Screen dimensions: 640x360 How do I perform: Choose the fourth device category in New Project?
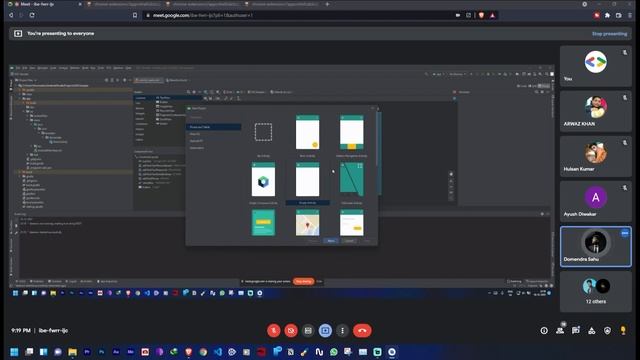coord(213,148)
